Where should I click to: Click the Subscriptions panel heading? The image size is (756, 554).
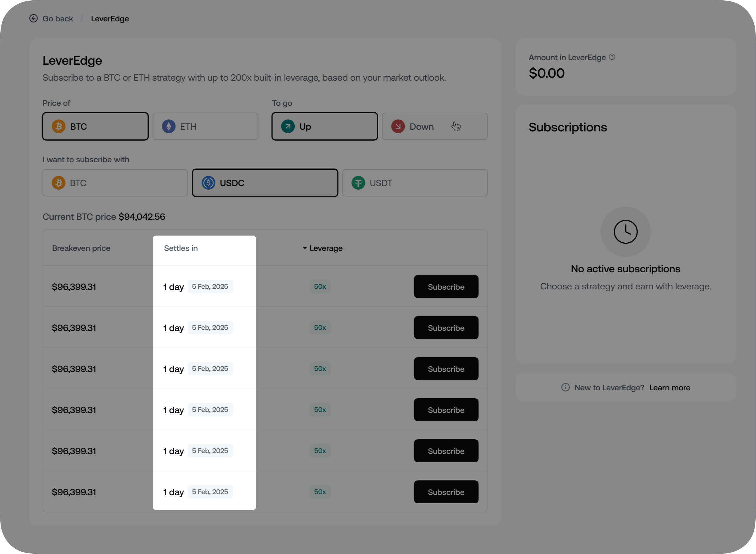568,127
